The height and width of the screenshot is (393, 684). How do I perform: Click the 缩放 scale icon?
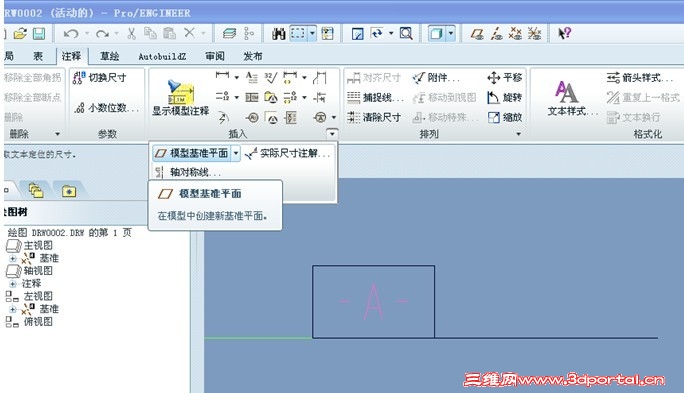click(x=504, y=117)
